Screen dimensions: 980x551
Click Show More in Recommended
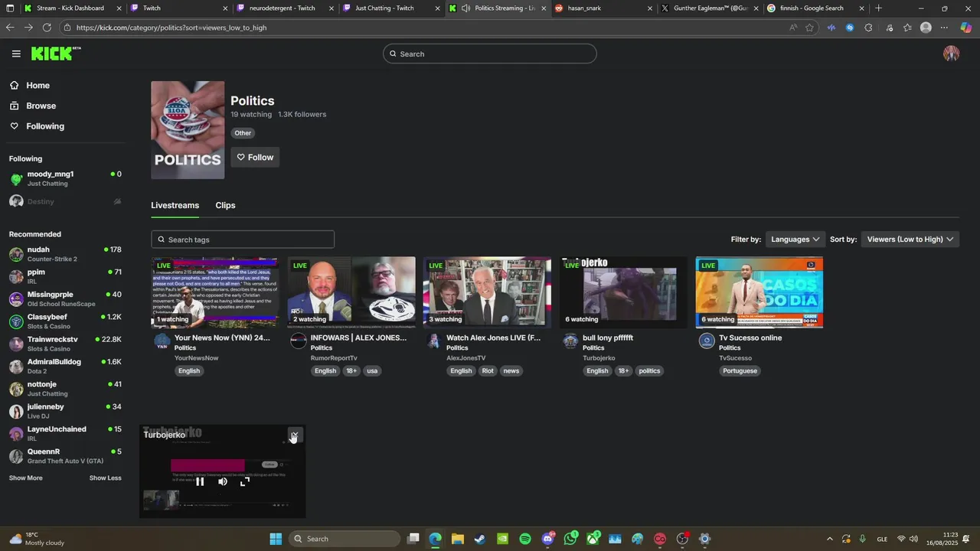pyautogui.click(x=26, y=478)
